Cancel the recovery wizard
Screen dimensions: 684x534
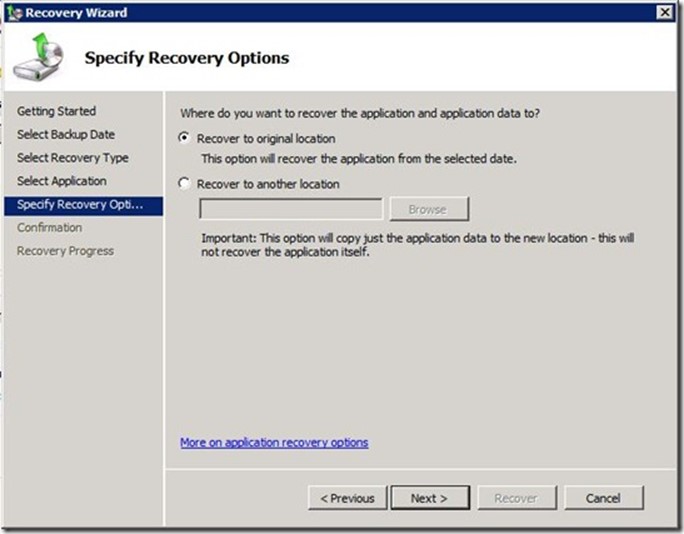[x=603, y=498]
